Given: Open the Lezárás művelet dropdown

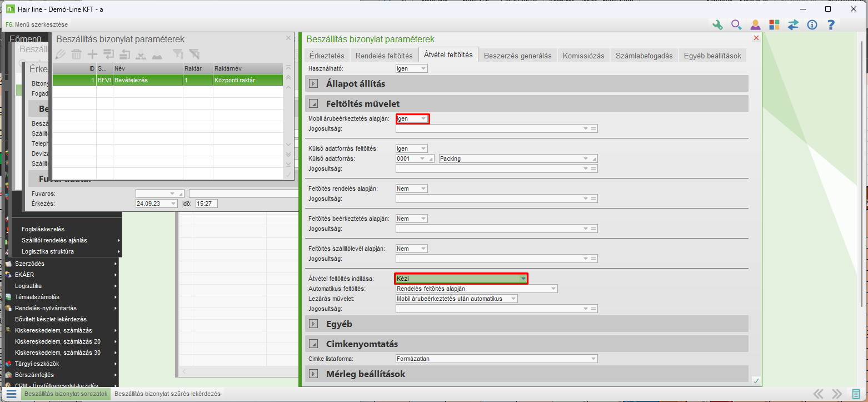Looking at the screenshot, I should click(457, 299).
